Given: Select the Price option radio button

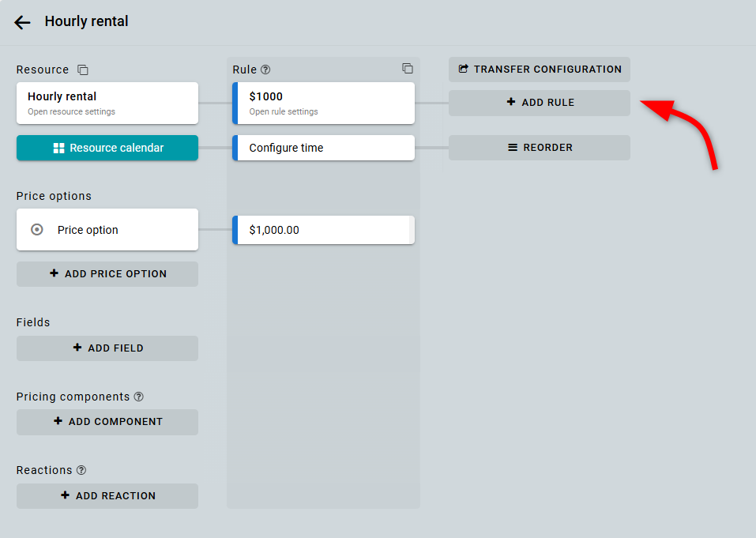Looking at the screenshot, I should click(36, 230).
